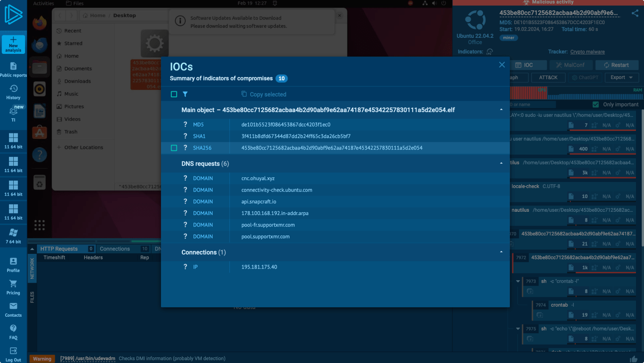Check the SHA256 row checkbox
This screenshot has height=363, width=644.
click(x=174, y=148)
